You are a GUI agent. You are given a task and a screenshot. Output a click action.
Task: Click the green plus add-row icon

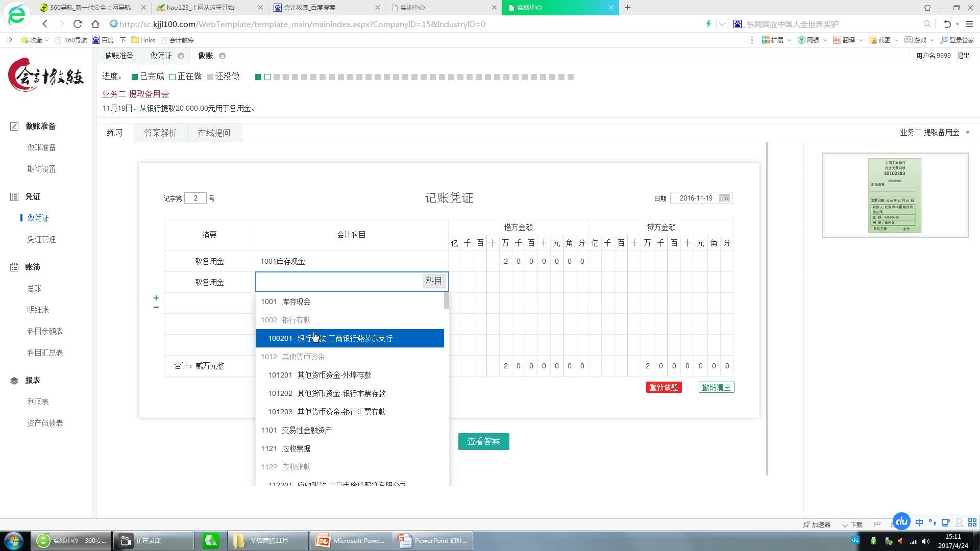coord(156,298)
